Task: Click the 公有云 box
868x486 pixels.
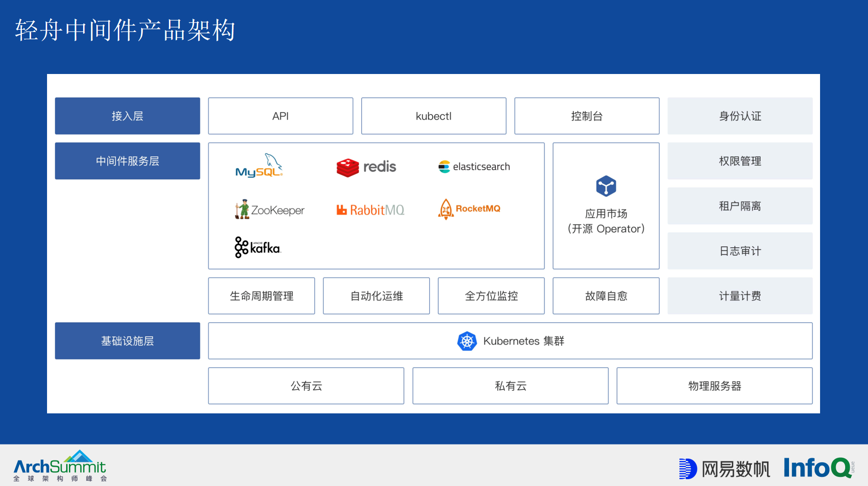Action: click(x=306, y=386)
